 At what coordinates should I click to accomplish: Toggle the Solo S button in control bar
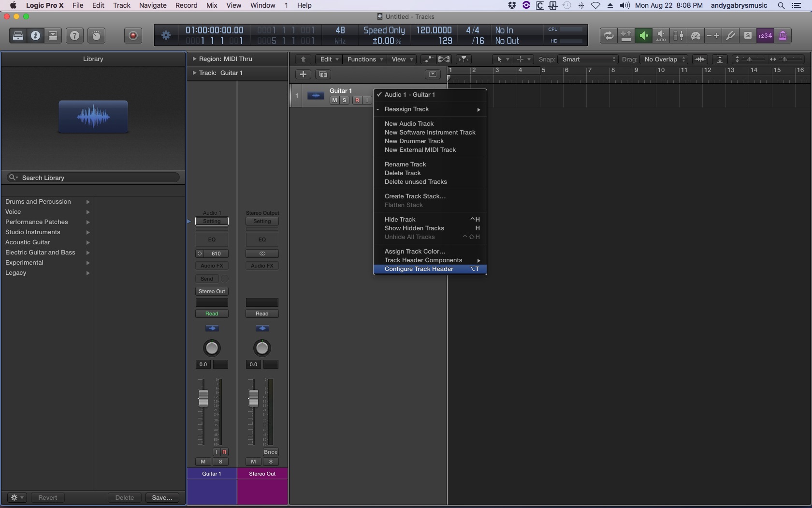point(748,35)
